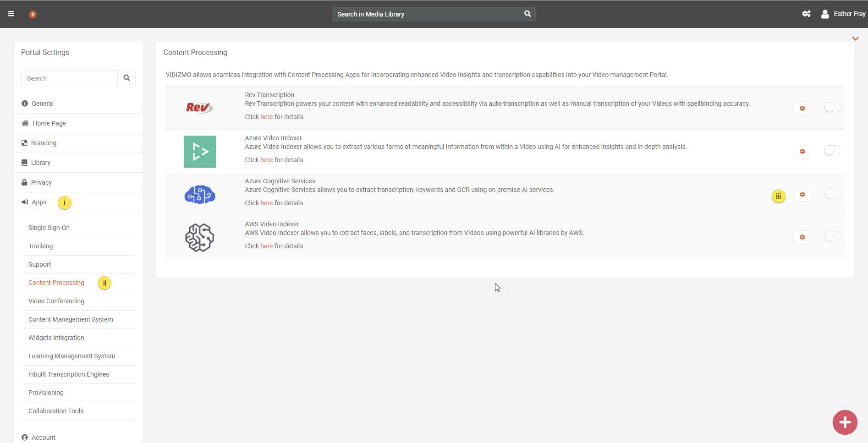
Task: Open AWS Video Indexer settings gear
Action: coord(802,237)
